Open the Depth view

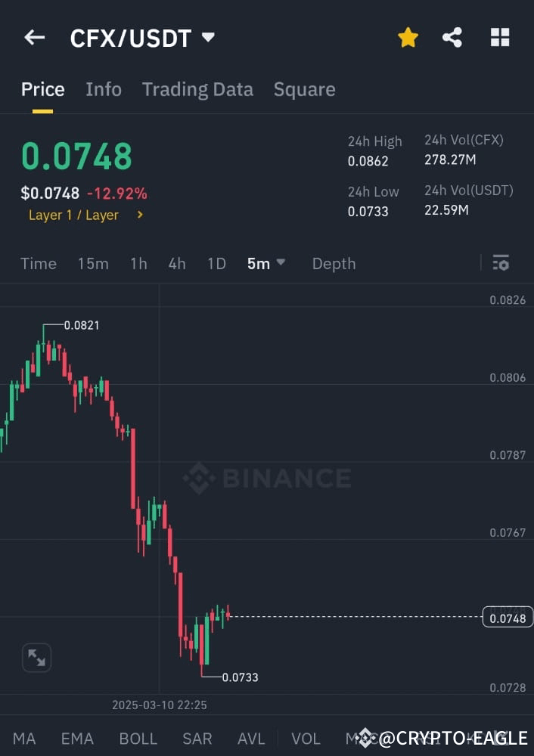(x=334, y=263)
